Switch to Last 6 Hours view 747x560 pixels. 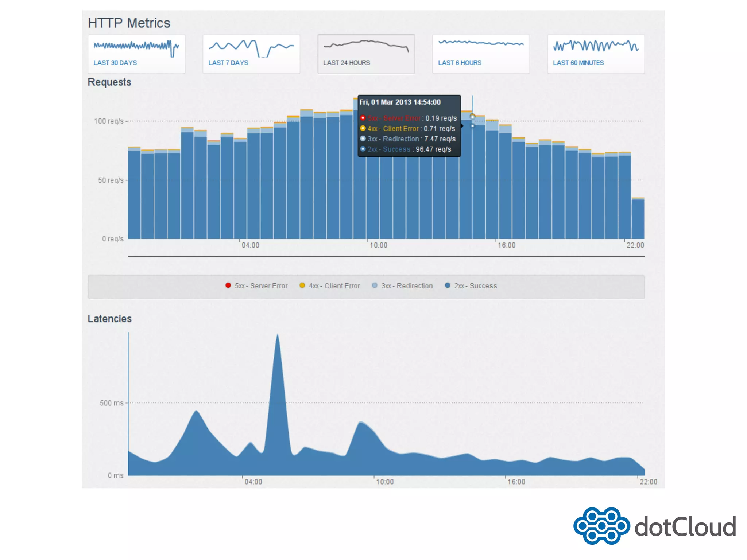tap(460, 62)
